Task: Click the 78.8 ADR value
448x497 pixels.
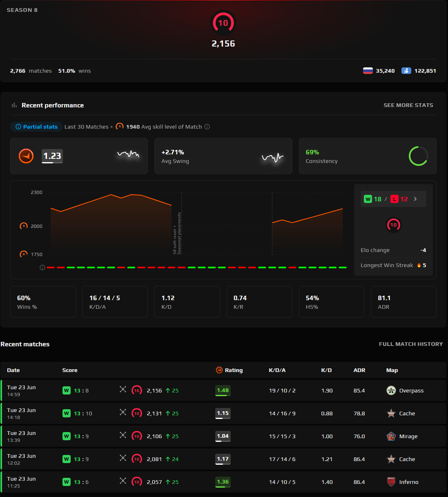Action: pos(359,414)
